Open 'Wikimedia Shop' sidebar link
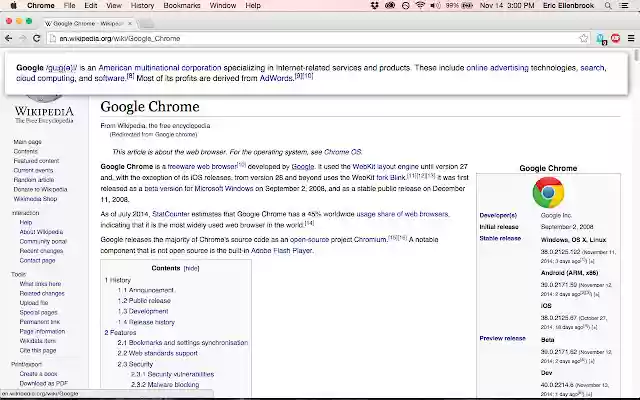This screenshot has width=640, height=400. coord(35,199)
